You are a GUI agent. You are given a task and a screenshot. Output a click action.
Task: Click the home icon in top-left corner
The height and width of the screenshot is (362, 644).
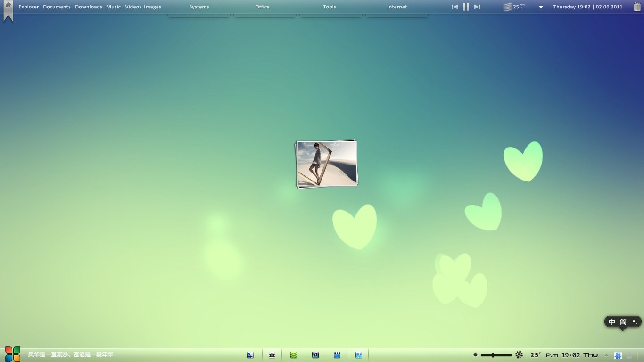8,5
